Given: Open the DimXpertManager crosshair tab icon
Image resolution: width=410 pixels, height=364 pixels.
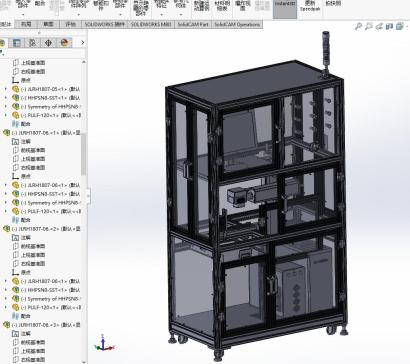Looking at the screenshot, I should [48, 42].
